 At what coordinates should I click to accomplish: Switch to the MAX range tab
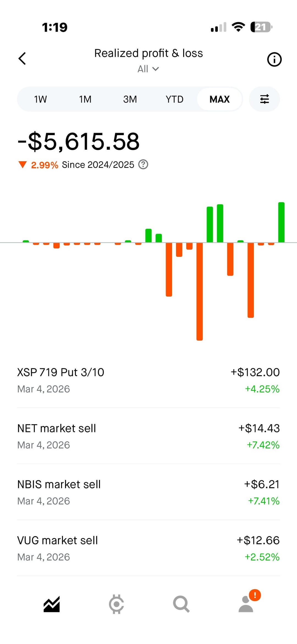[219, 99]
